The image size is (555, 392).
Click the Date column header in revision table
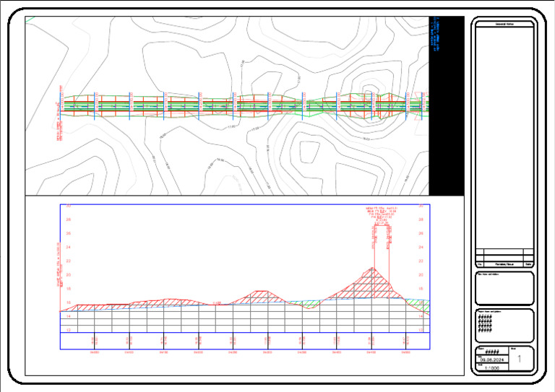click(528, 264)
